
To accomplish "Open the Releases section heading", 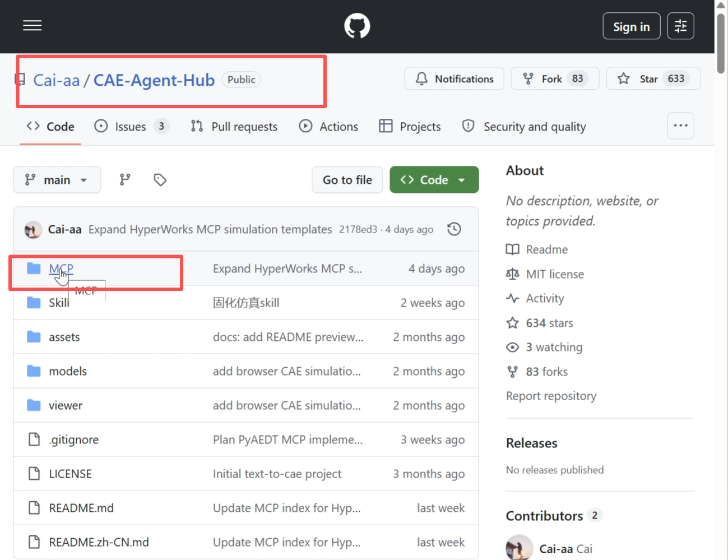I will click(532, 443).
